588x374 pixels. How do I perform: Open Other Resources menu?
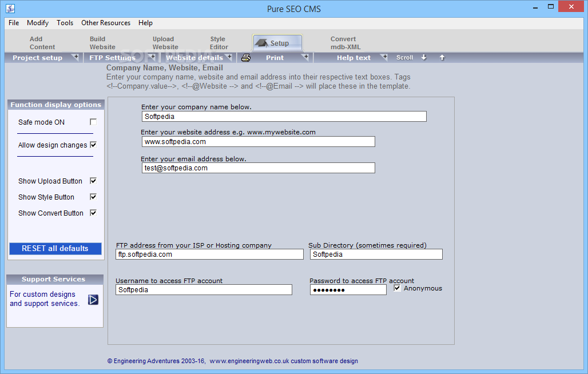tap(106, 23)
